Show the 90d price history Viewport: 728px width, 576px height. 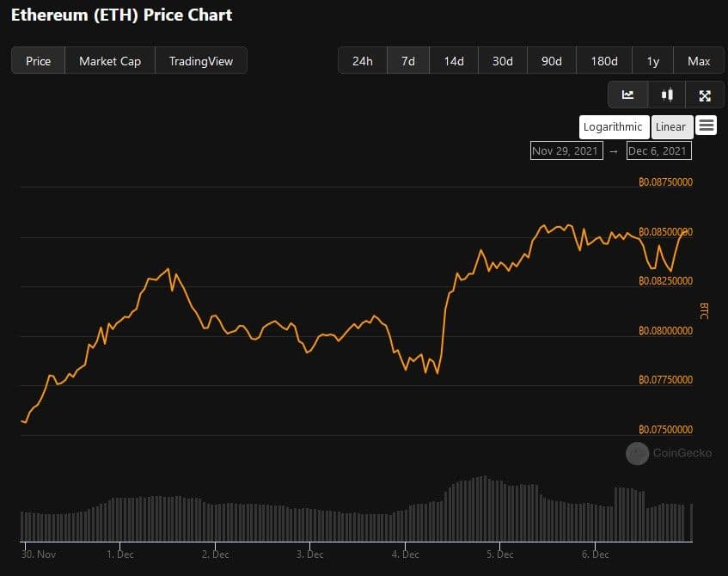(x=552, y=61)
